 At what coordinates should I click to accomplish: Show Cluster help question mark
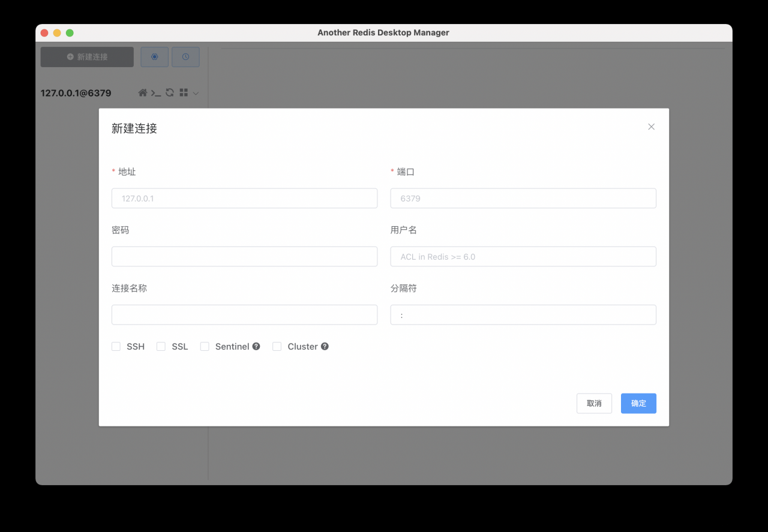(x=325, y=346)
